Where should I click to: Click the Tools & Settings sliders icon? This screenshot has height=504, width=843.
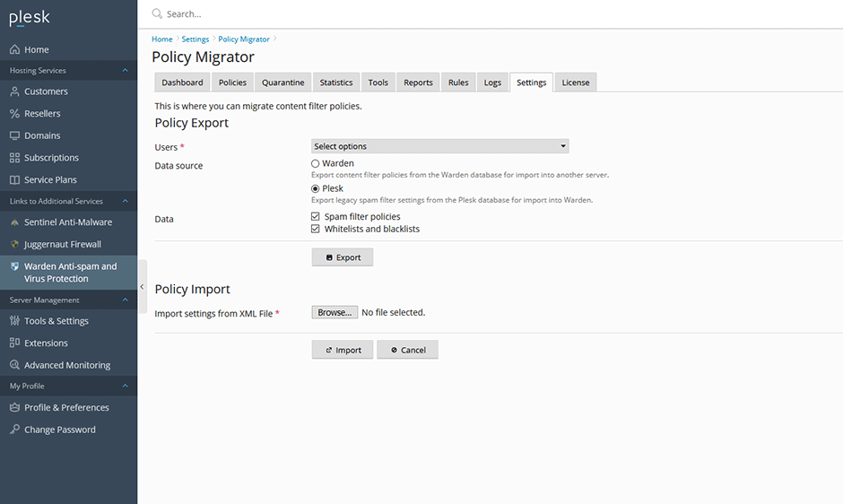coord(14,320)
